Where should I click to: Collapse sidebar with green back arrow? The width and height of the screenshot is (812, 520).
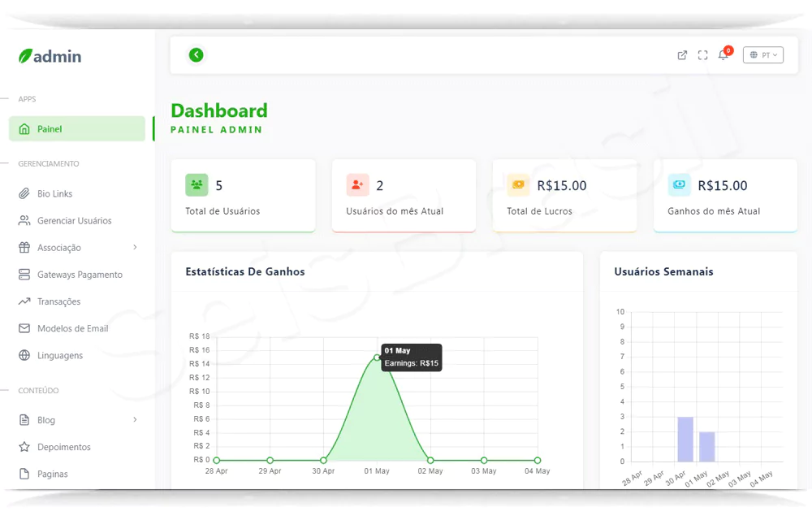197,55
